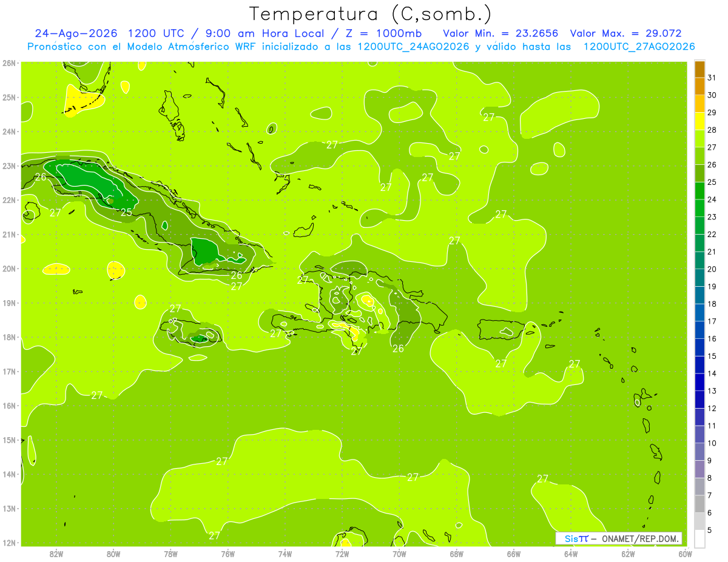Click the legend label "8"
The height and width of the screenshot is (562, 728).
click(x=709, y=478)
